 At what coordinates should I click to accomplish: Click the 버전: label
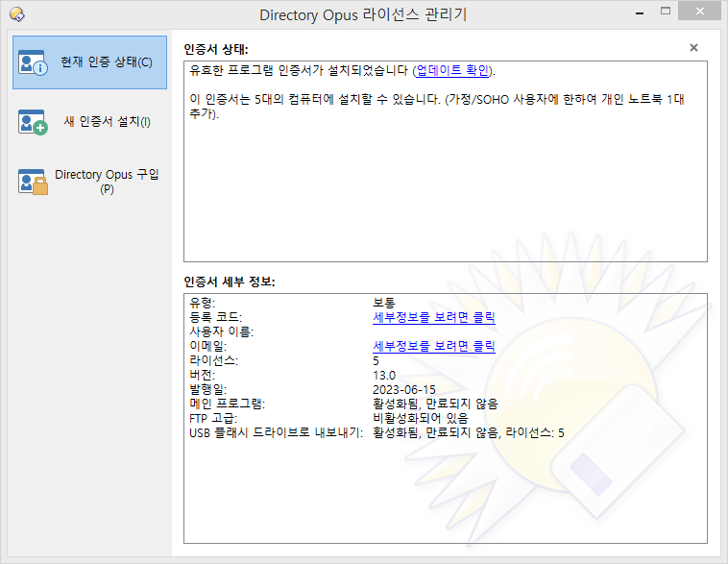pyautogui.click(x=202, y=375)
